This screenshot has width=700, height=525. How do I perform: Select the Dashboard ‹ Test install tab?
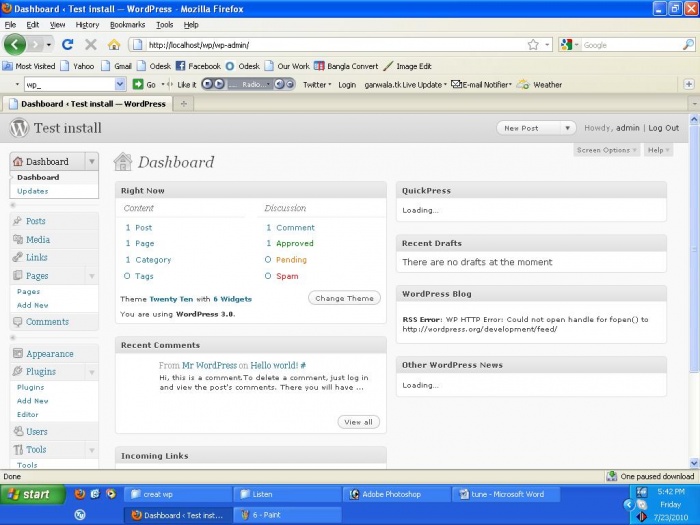coord(88,104)
